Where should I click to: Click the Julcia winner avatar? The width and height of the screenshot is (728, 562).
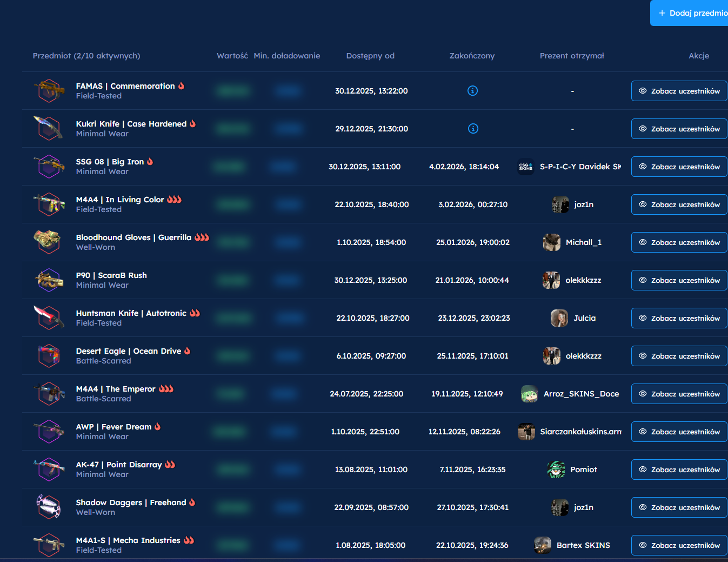coord(559,318)
